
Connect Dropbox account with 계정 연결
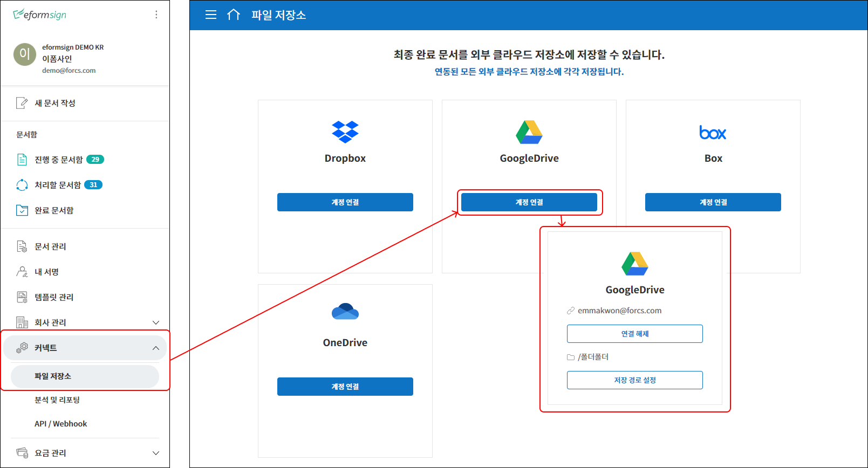tap(345, 202)
